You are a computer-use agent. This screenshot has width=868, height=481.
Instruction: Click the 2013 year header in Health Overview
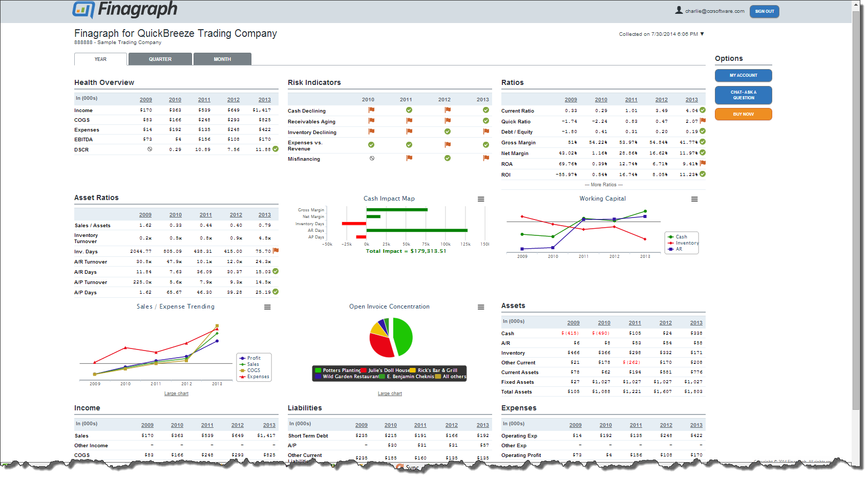click(264, 100)
